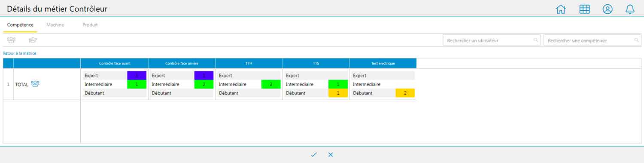Click Intermédiaire label under Test électrique
Image resolution: width=644 pixels, height=163 pixels.
click(x=367, y=84)
